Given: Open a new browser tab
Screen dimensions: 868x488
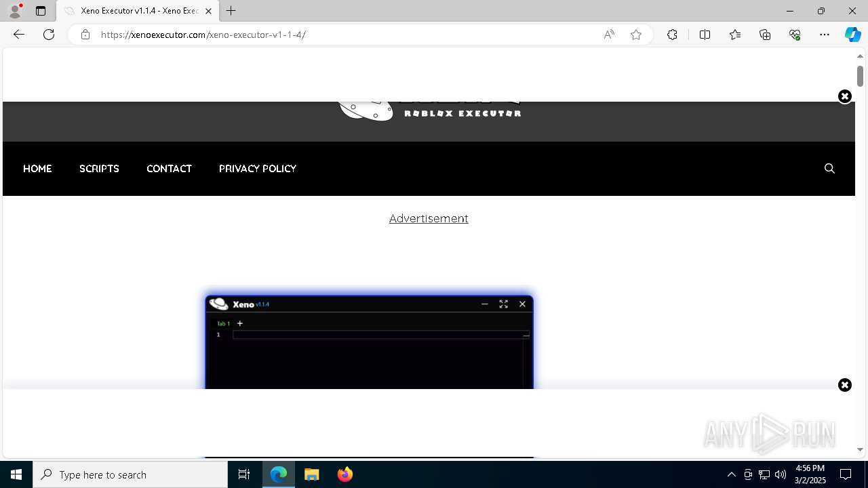Looking at the screenshot, I should click(231, 11).
